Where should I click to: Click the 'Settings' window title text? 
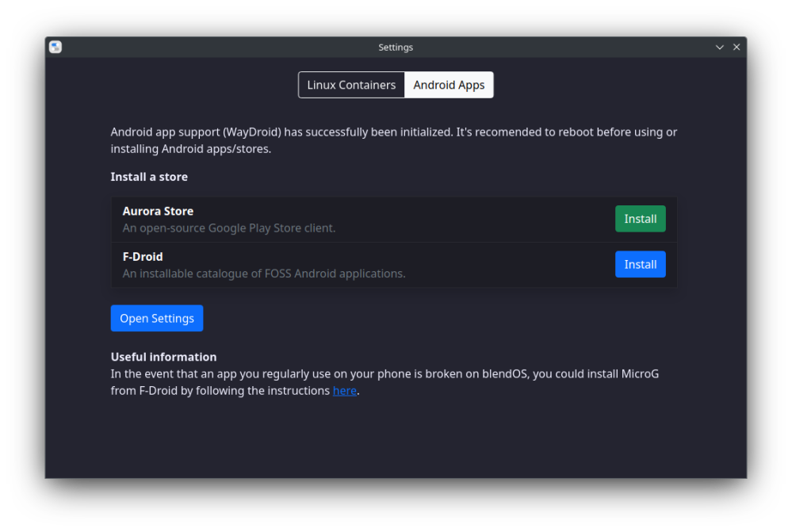(396, 48)
